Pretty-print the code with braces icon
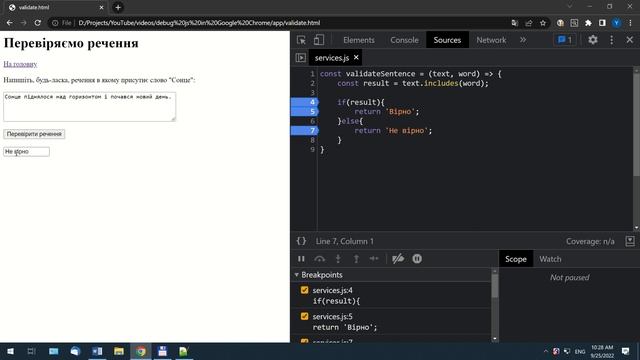The height and width of the screenshot is (360, 640). 301,241
